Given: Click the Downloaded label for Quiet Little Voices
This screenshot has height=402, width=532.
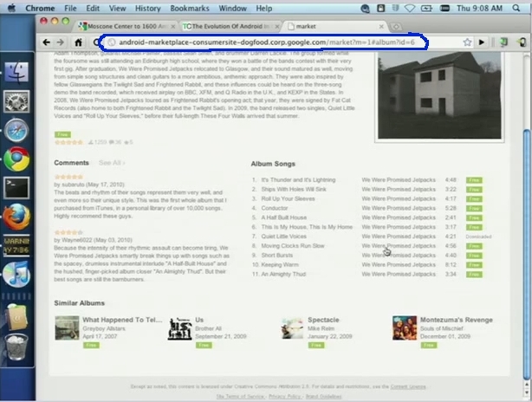Looking at the screenshot, I should [x=478, y=237].
